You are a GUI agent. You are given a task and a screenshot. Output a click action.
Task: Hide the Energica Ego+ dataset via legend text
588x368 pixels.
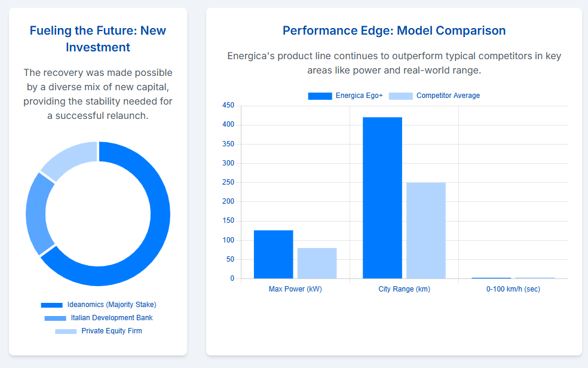click(x=359, y=96)
